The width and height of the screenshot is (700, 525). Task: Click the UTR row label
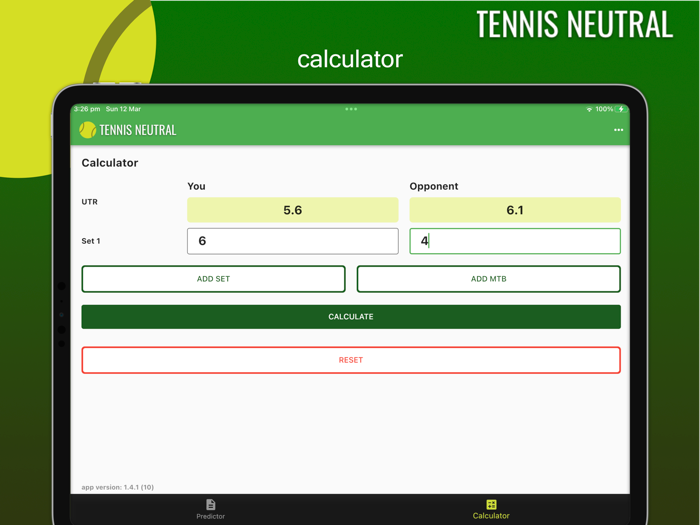[x=89, y=202]
